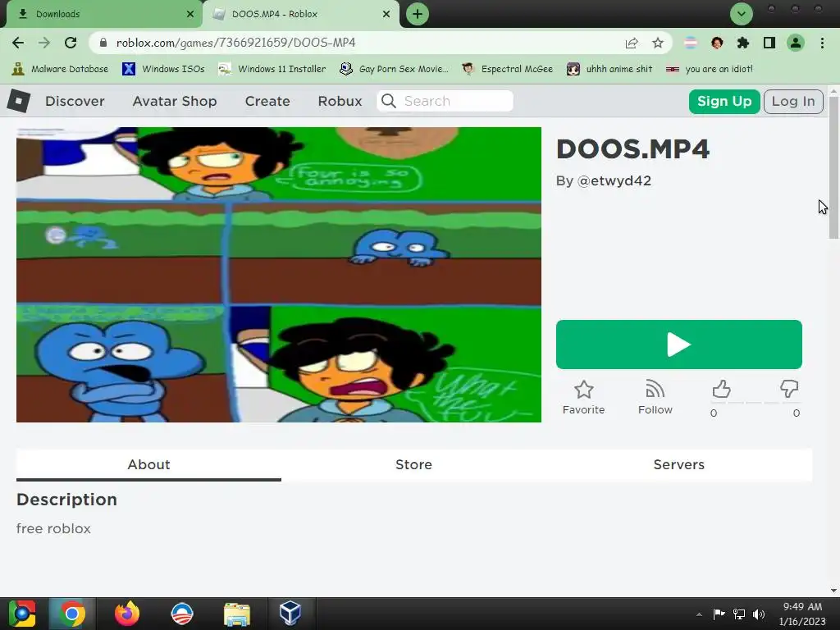Click the Obama-logo taskbar icon
The height and width of the screenshot is (630, 840).
(x=181, y=614)
